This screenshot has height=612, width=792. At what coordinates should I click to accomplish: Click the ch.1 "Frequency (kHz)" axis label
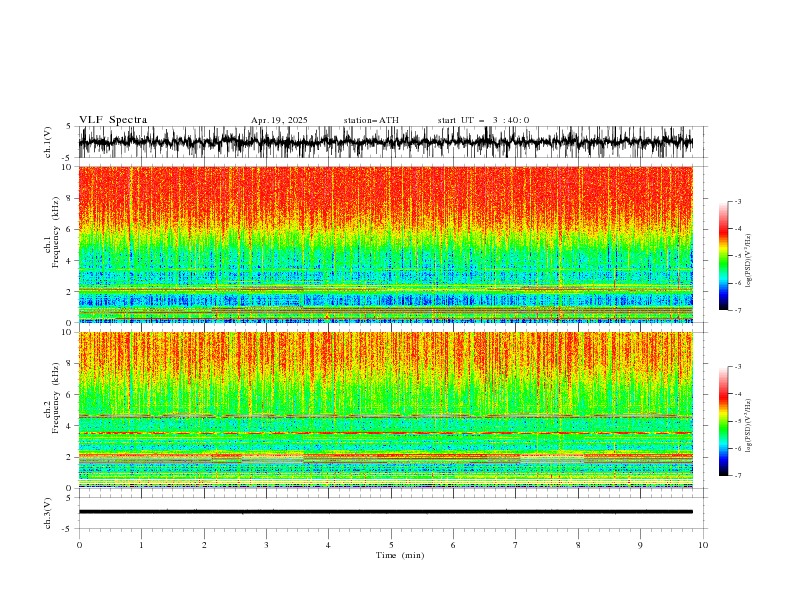pyautogui.click(x=56, y=233)
